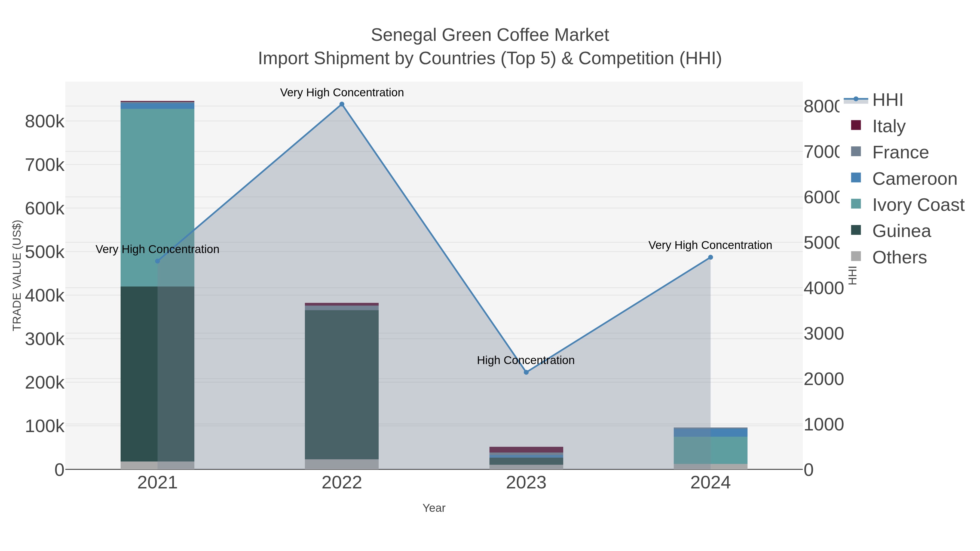Click the 700k left axis tick label
The height and width of the screenshot is (551, 980).
pyautogui.click(x=45, y=165)
